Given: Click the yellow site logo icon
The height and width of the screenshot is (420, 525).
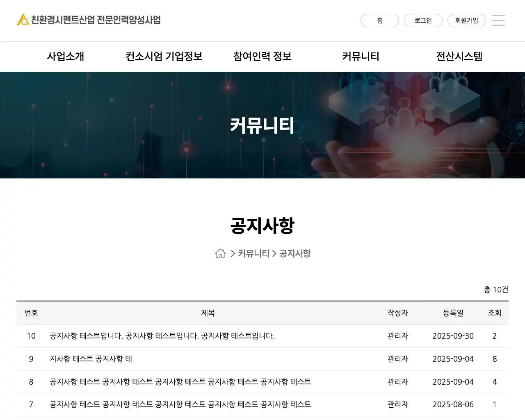Looking at the screenshot, I should (23, 20).
